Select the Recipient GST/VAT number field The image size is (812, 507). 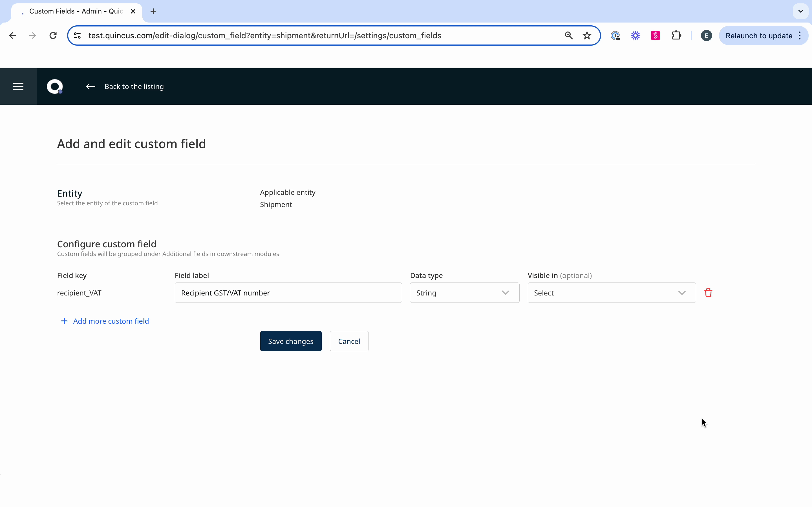point(289,293)
